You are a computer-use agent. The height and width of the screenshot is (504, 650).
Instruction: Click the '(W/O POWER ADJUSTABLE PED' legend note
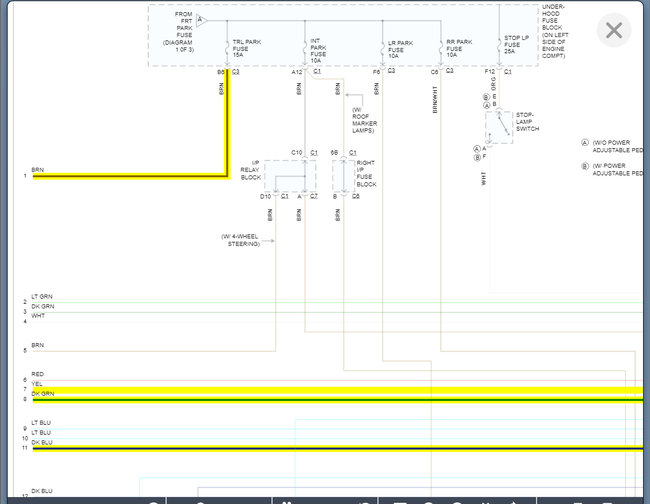pyautogui.click(x=618, y=146)
